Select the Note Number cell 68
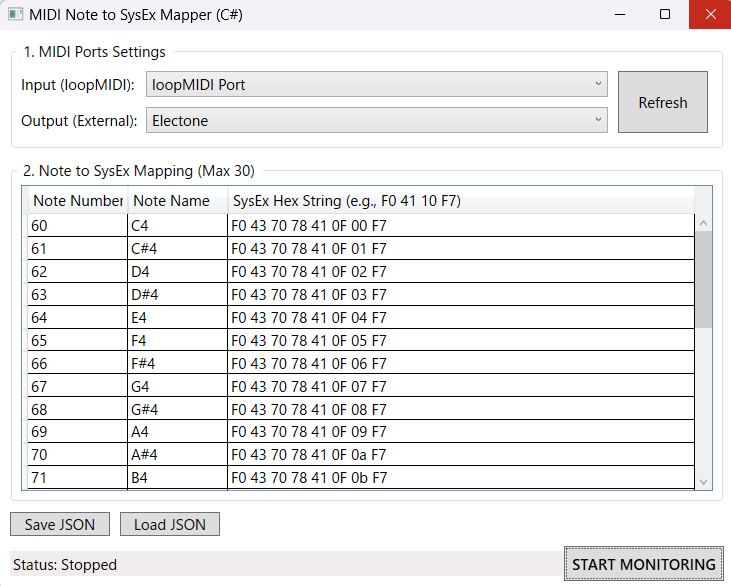 (78, 409)
